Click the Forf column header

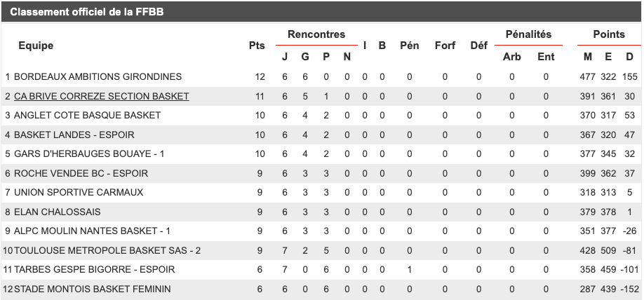pos(445,46)
